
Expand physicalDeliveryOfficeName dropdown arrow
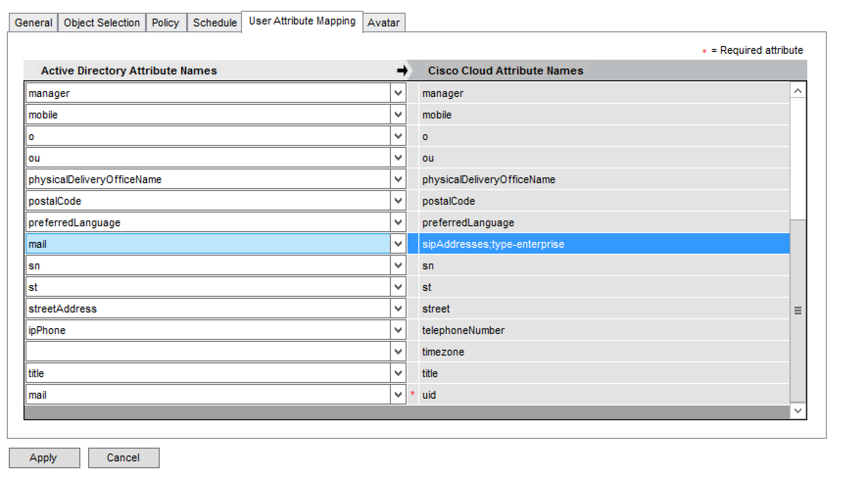[x=398, y=179]
